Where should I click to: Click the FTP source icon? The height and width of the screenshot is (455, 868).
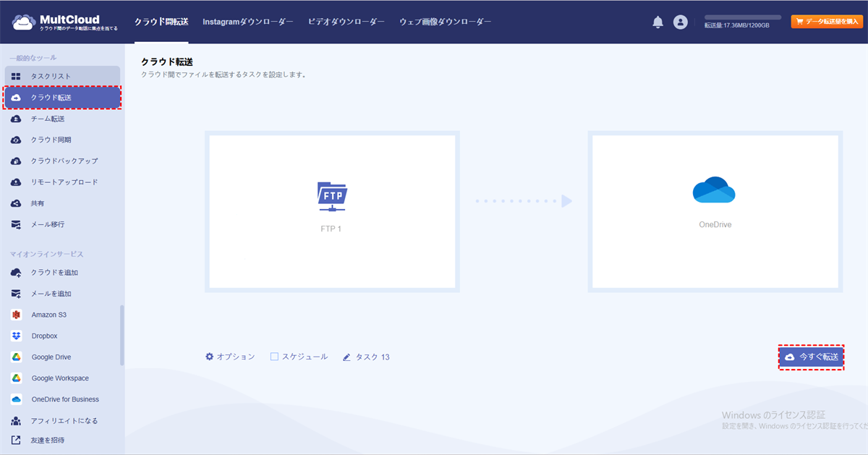(332, 197)
